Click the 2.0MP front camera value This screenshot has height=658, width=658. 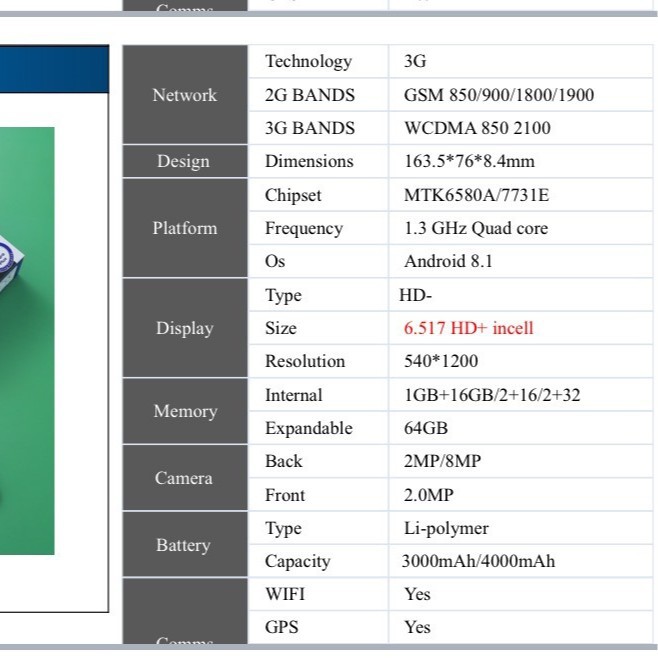pyautogui.click(x=428, y=495)
